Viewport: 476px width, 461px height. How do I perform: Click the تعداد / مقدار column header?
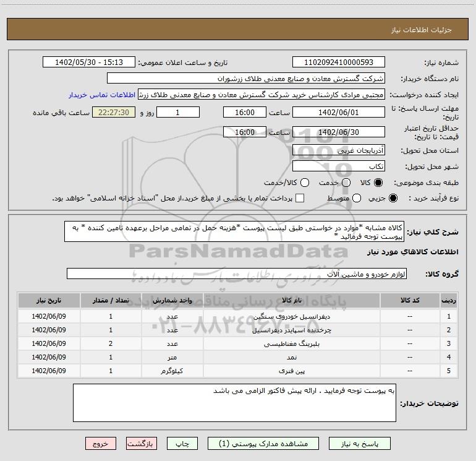[x=111, y=300]
